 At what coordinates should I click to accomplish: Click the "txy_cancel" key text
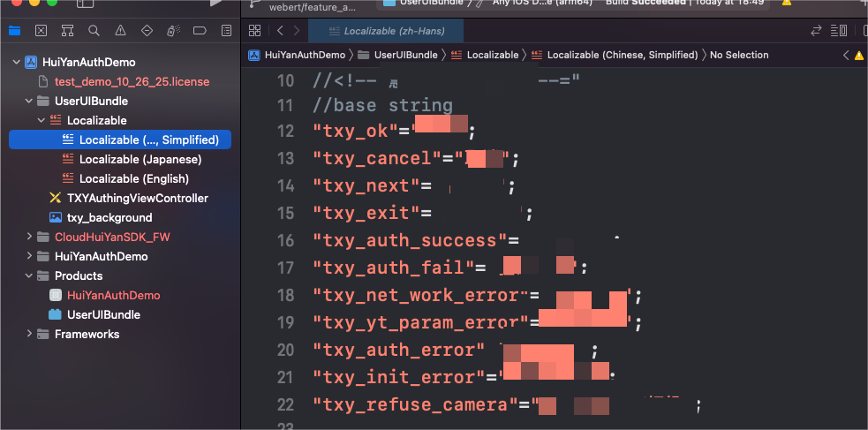pos(377,159)
